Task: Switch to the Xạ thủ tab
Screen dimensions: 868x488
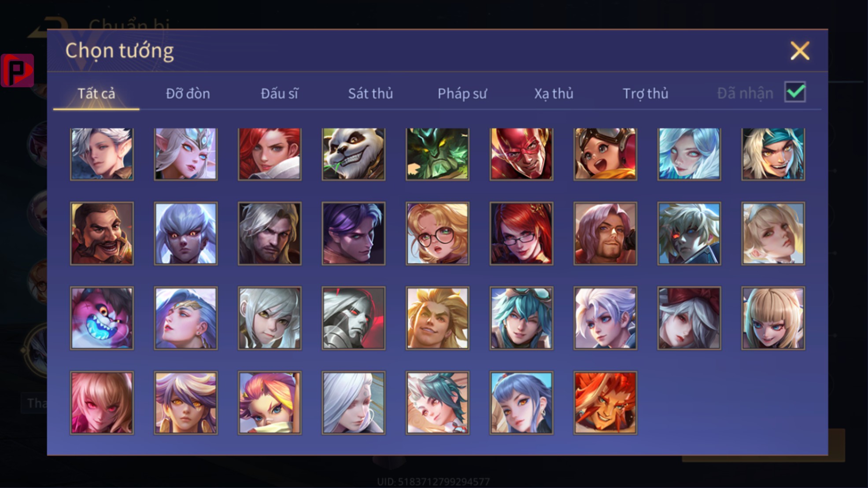Action: 554,93
